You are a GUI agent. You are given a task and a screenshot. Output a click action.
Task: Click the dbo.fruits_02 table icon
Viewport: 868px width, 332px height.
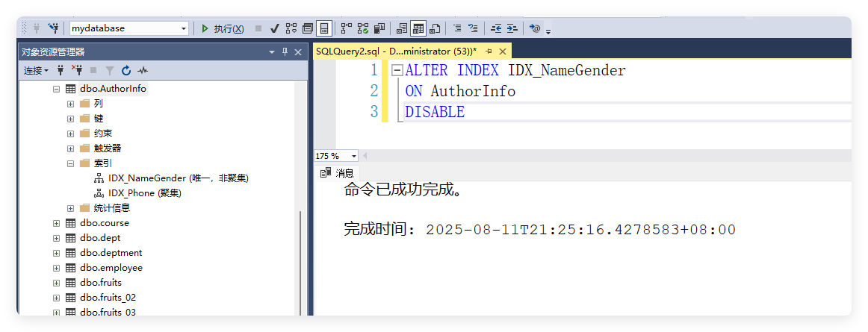click(70, 298)
